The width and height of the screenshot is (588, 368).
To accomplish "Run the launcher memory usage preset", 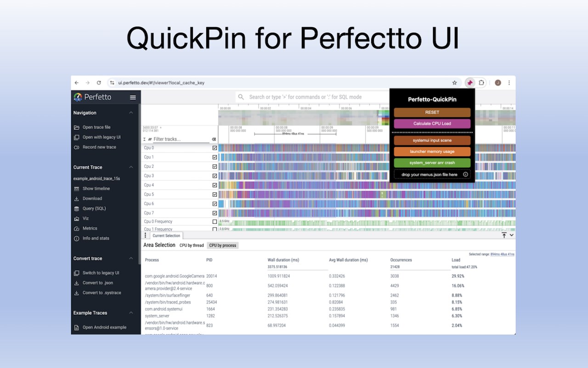I will point(432,152).
